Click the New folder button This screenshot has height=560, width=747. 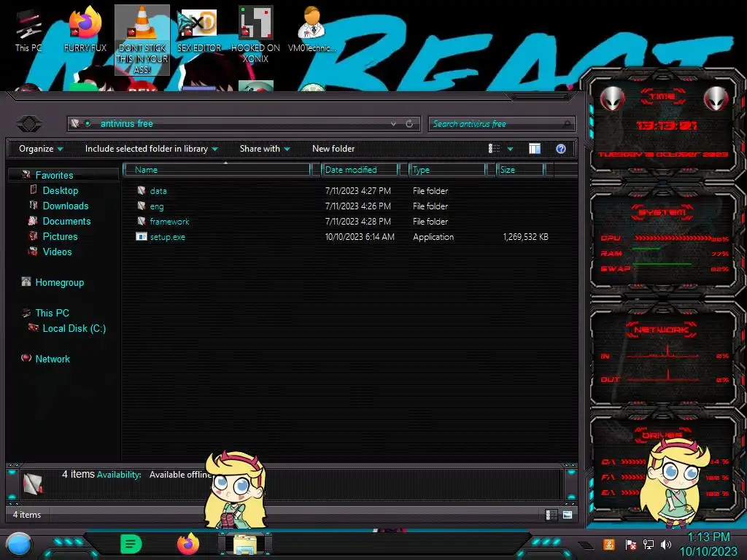coord(333,149)
